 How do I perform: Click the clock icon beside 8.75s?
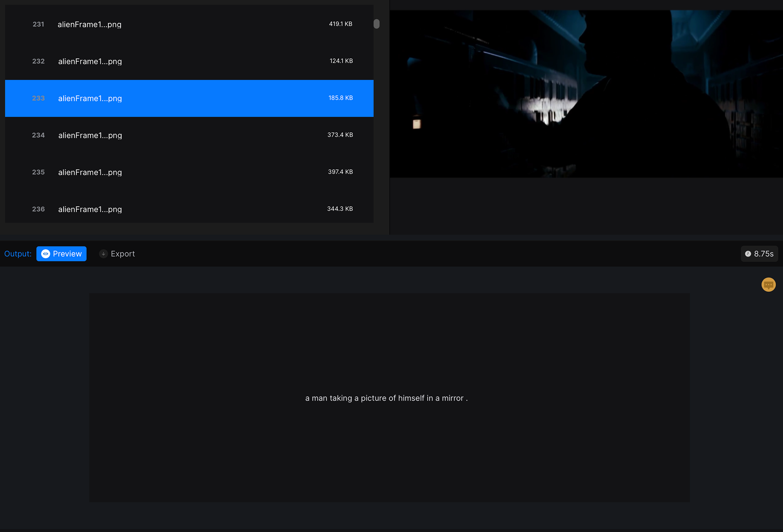[x=748, y=254]
